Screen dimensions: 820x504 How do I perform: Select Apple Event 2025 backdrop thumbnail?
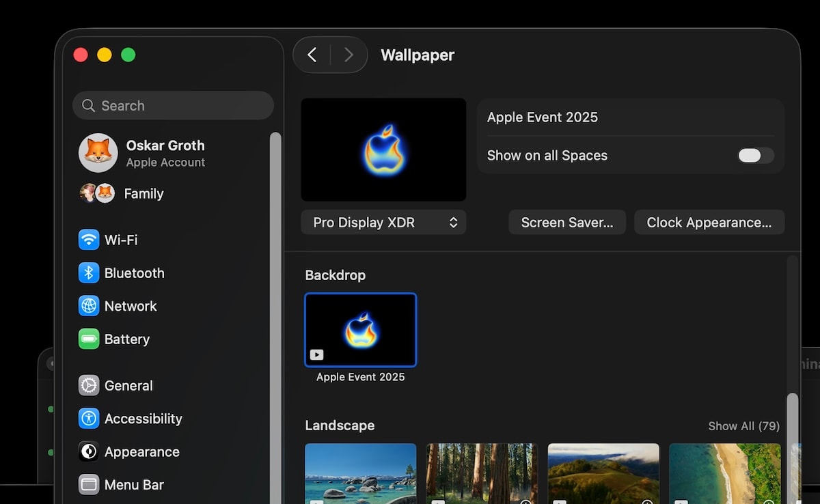coord(361,330)
